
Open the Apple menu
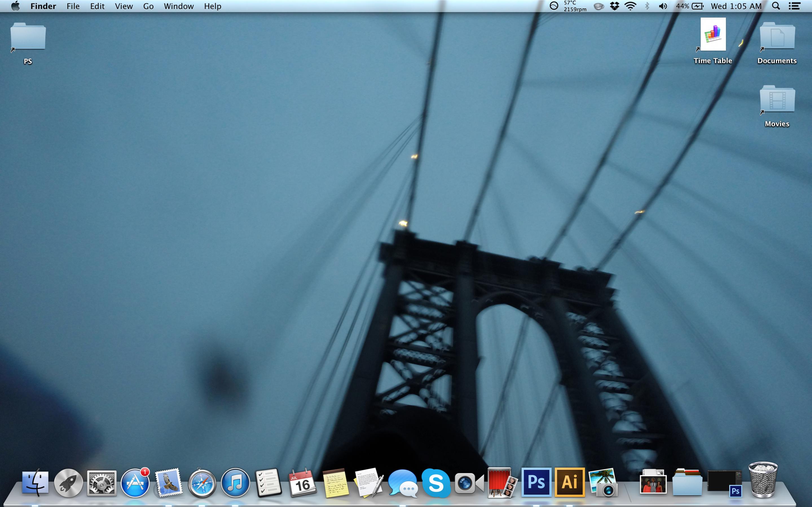pyautogui.click(x=15, y=6)
